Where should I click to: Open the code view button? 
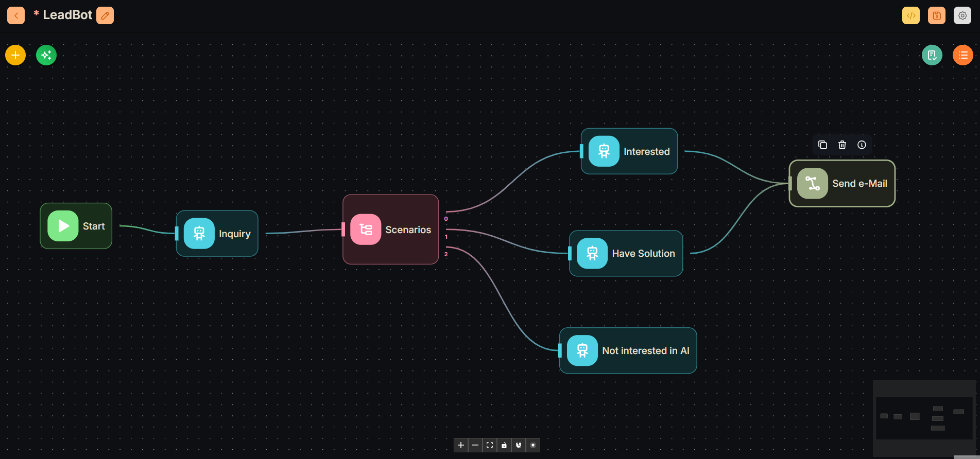click(910, 15)
